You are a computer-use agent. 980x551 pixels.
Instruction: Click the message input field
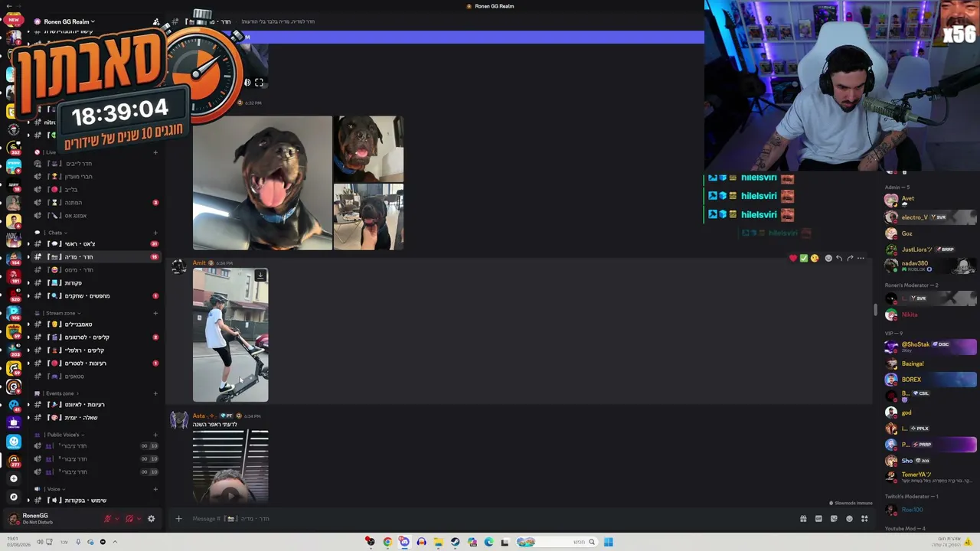pos(490,519)
